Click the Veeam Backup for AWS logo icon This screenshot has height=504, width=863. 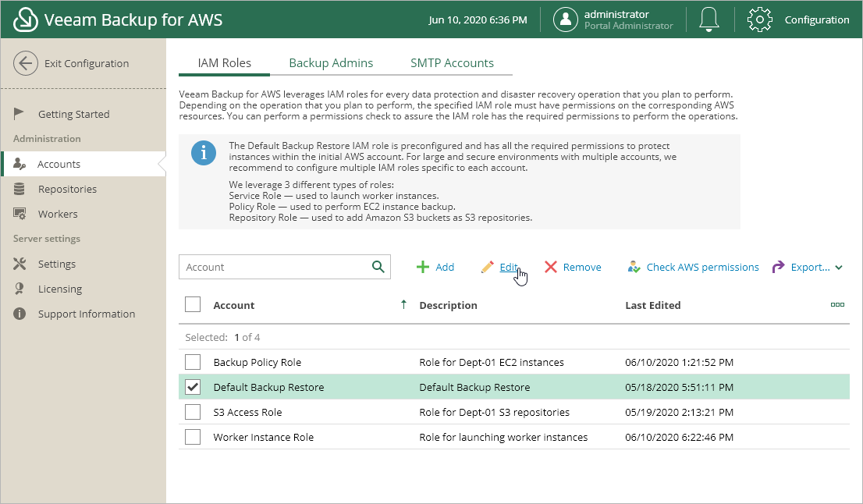[25, 20]
